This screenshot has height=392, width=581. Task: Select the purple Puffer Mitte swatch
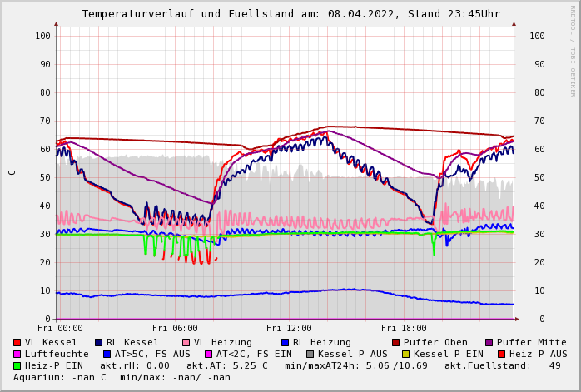pyautogui.click(x=489, y=342)
